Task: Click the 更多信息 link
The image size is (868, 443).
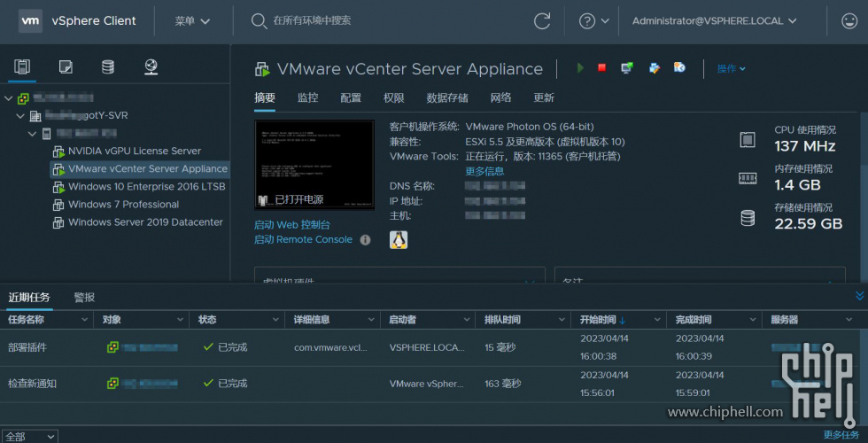Action: click(x=485, y=171)
